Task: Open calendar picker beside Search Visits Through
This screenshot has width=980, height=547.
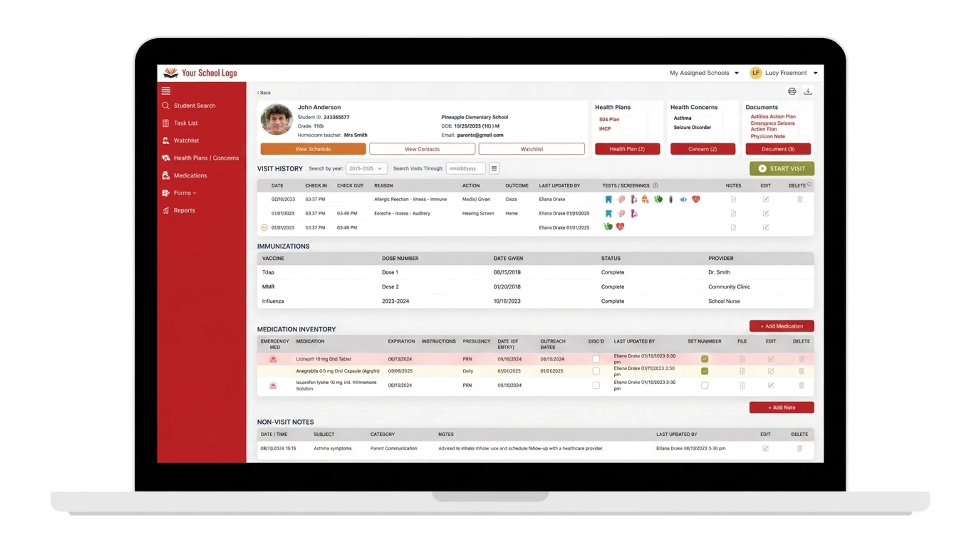Action: 494,168
